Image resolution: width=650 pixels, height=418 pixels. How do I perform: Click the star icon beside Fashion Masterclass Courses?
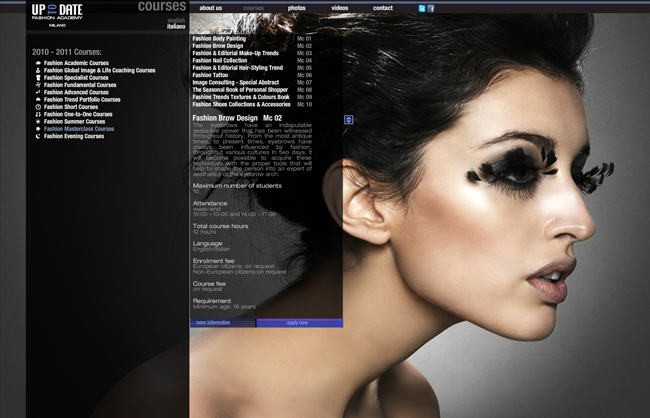(x=38, y=129)
